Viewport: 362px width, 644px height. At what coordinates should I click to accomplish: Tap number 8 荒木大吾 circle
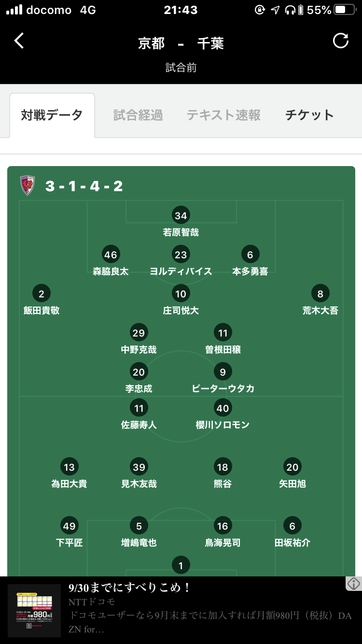point(320,294)
